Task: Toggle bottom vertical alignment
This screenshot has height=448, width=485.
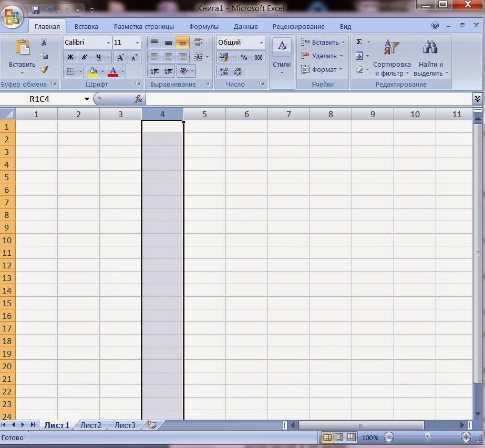Action: point(182,43)
